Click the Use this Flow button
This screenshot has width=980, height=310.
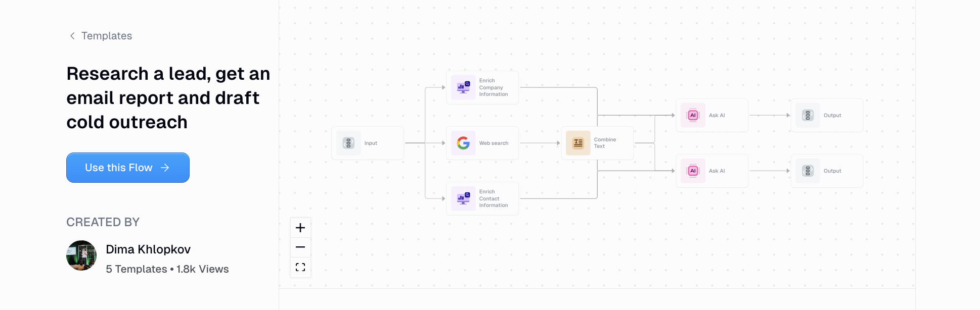point(128,168)
